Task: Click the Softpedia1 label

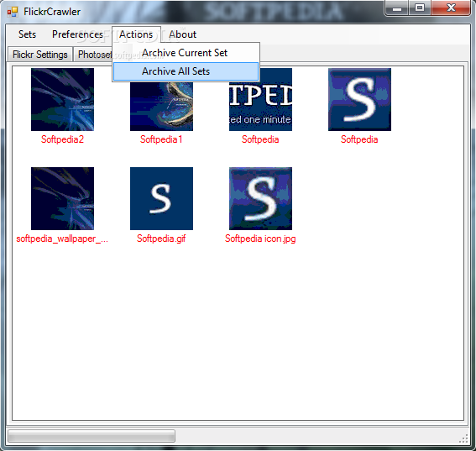Action: click(161, 139)
